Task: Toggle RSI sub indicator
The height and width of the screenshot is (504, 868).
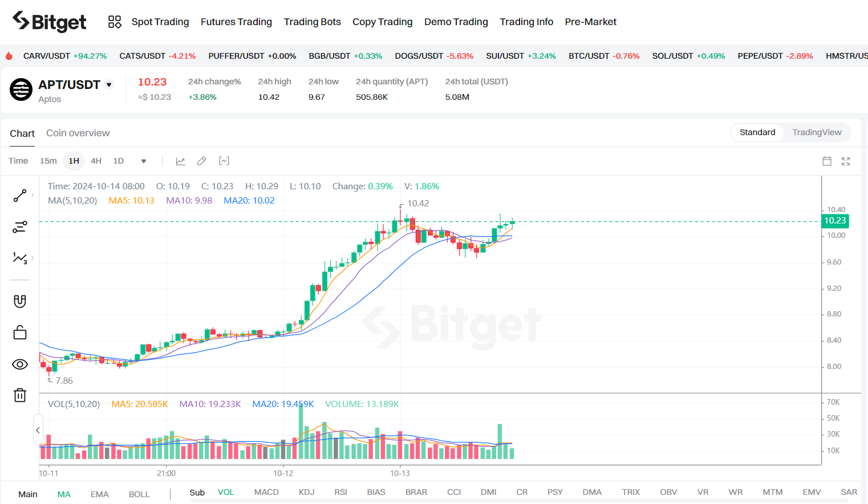Action: tap(341, 492)
